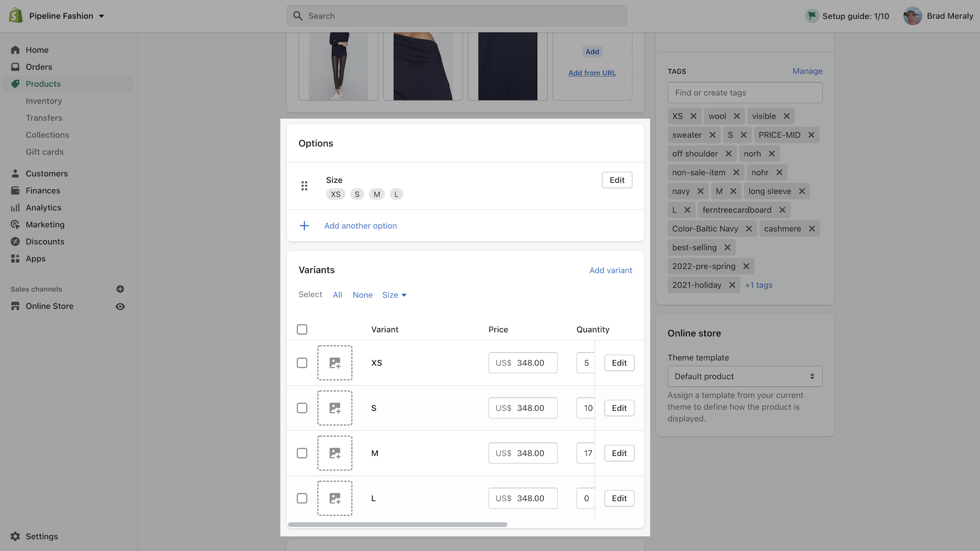Image resolution: width=980 pixels, height=551 pixels.
Task: Click the M quantity field
Action: coord(586,453)
